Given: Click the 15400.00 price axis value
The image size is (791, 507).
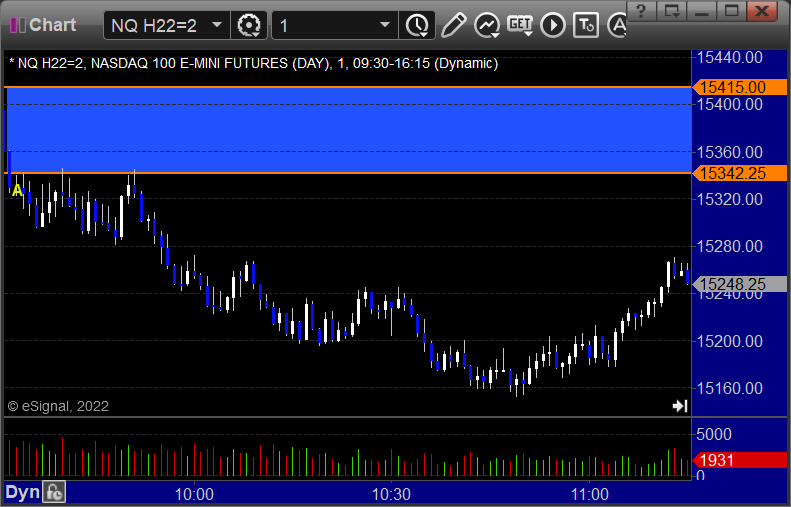Looking at the screenshot, I should pyautogui.click(x=729, y=104).
